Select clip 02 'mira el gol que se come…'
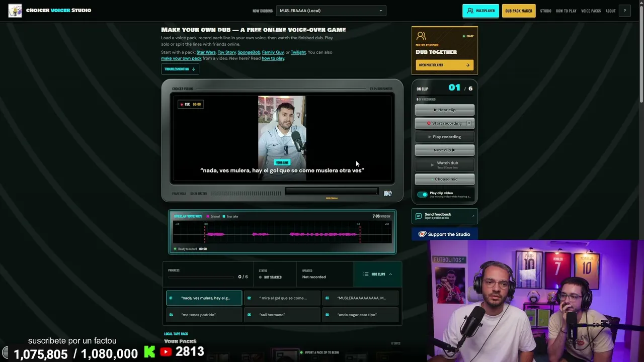Viewport: 644px width, 362px height. point(282,298)
